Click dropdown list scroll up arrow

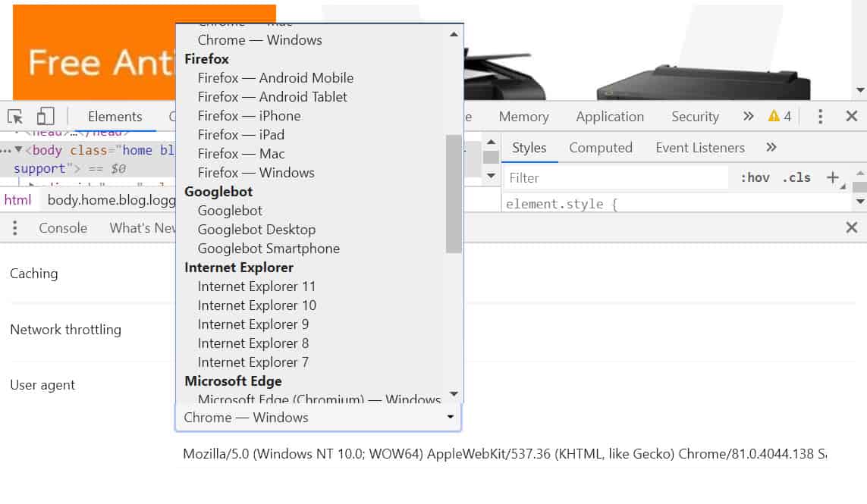pos(454,34)
